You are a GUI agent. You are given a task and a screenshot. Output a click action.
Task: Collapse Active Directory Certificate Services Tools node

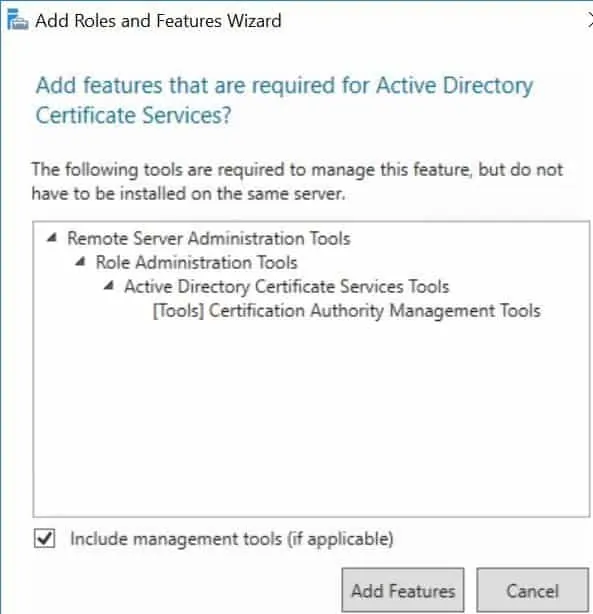(x=109, y=285)
